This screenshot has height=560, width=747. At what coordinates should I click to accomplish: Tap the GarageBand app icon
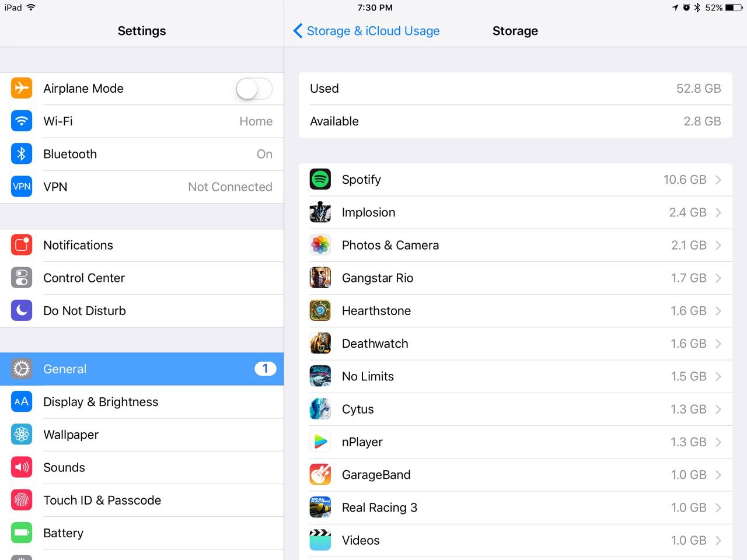pos(320,474)
